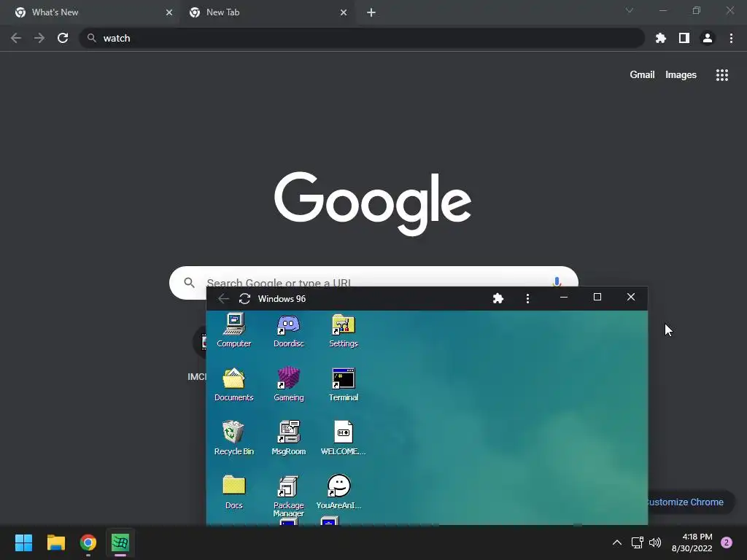Open the Google apps grid
The height and width of the screenshot is (560, 747).
(722, 75)
